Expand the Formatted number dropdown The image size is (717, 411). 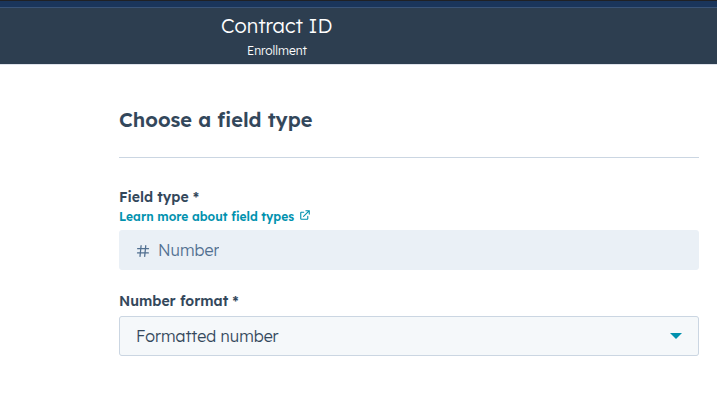point(409,336)
